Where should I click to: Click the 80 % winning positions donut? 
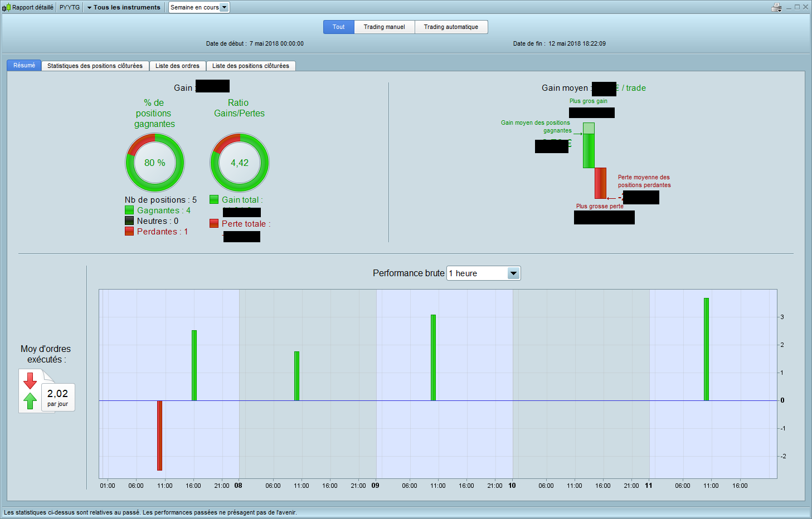pos(155,163)
